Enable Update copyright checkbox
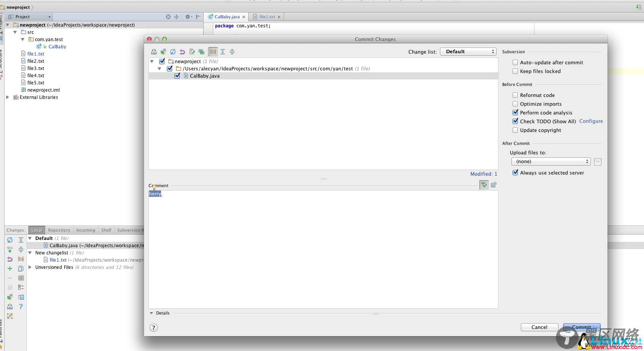Screen dimensions: 644x351 [515, 130]
